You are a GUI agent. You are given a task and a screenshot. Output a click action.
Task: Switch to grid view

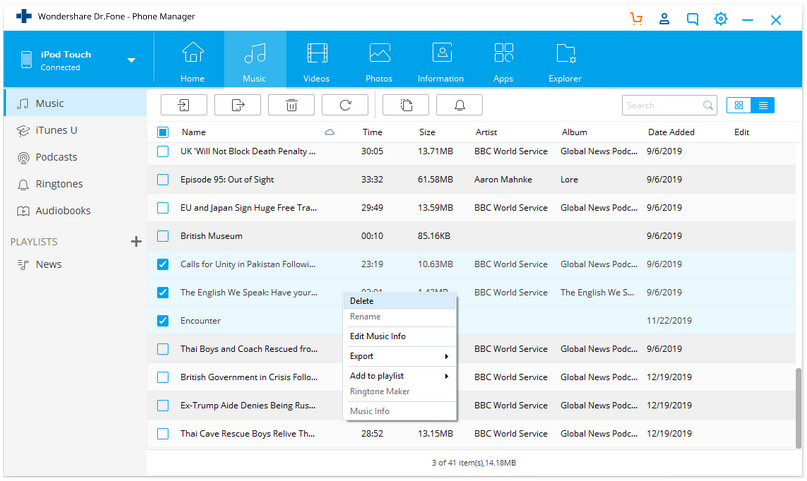tap(739, 105)
